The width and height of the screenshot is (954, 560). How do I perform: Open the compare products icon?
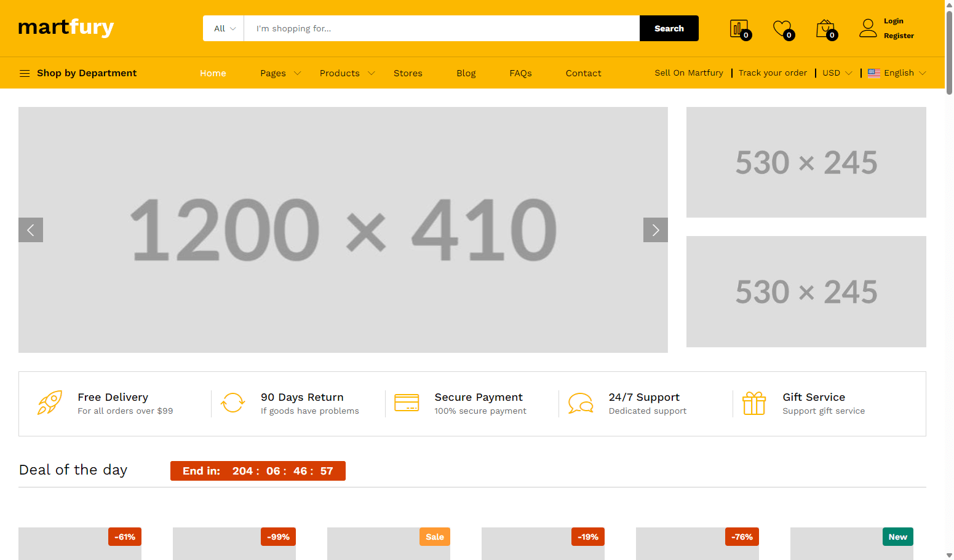click(740, 29)
